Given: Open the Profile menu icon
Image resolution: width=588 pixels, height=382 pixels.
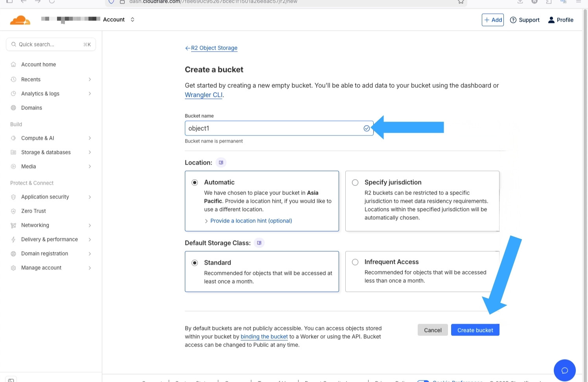Looking at the screenshot, I should (x=551, y=20).
